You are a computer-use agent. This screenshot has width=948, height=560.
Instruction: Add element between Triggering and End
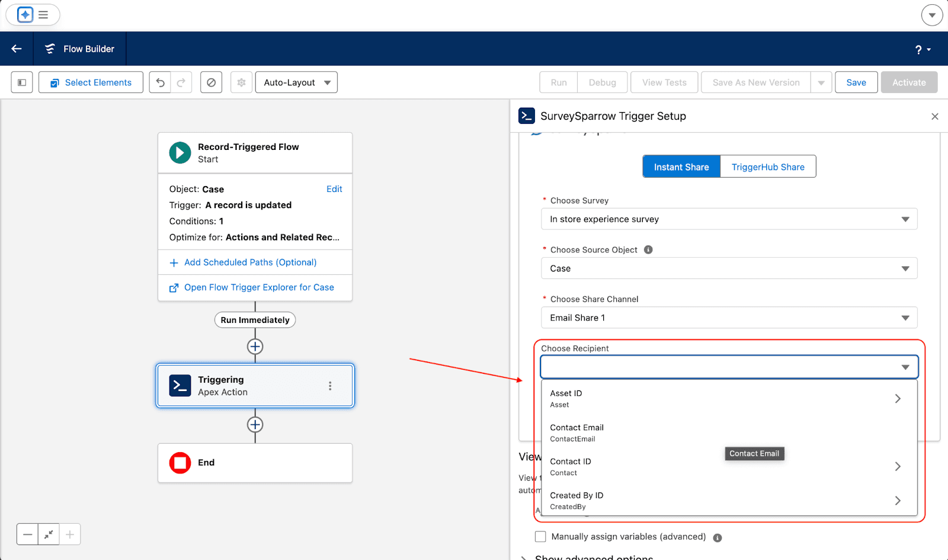255,425
